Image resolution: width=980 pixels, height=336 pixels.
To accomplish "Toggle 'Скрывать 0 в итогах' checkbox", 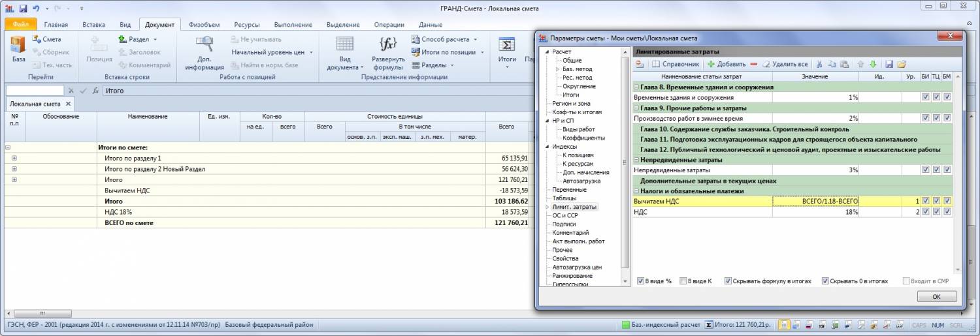I will [x=825, y=281].
